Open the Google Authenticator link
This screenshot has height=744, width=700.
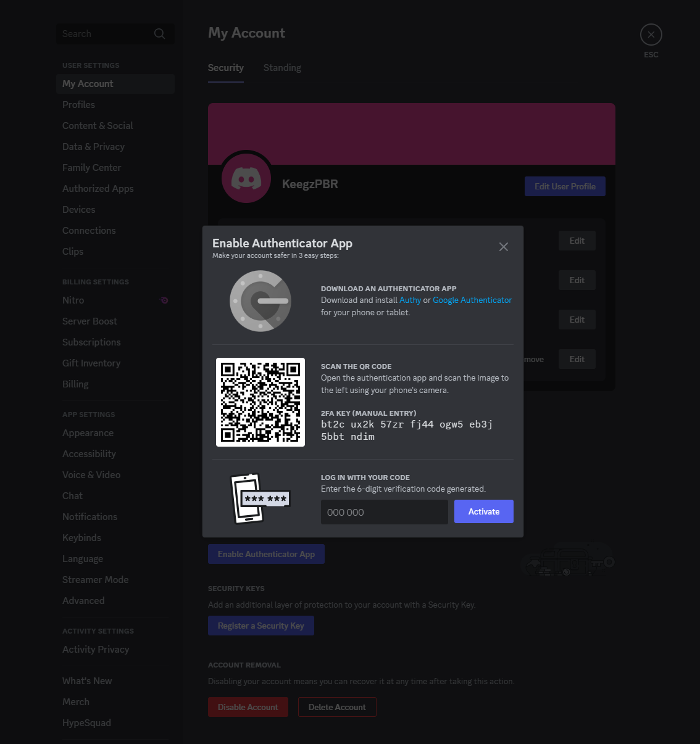(x=472, y=300)
